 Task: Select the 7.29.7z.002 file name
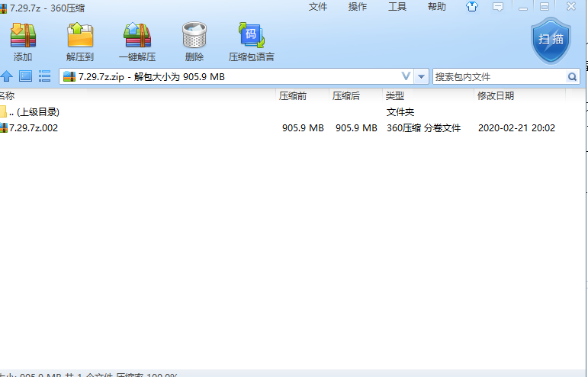(34, 128)
